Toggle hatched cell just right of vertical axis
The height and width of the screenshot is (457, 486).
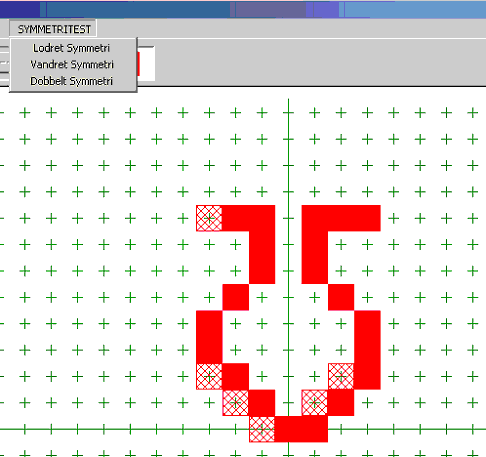315,403
